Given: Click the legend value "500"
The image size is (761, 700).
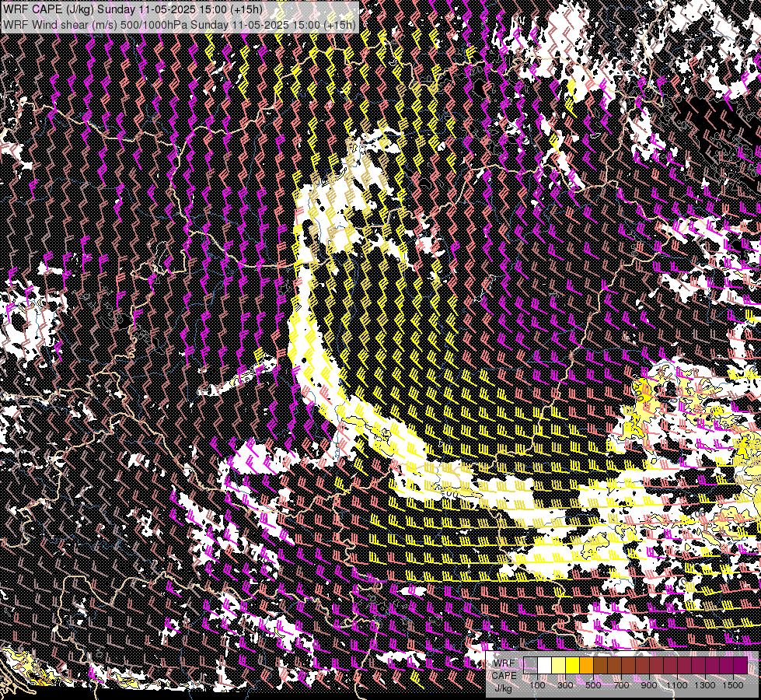Looking at the screenshot, I should pyautogui.click(x=593, y=685).
